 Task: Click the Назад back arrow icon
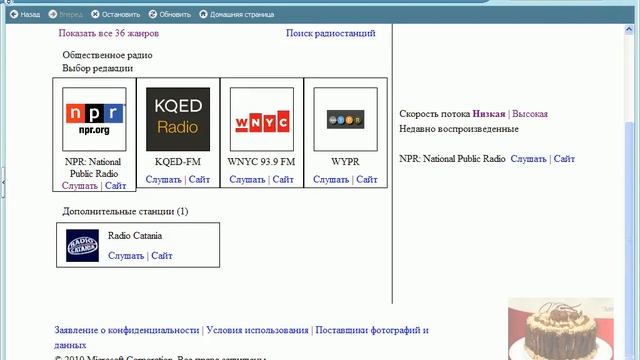(x=14, y=14)
